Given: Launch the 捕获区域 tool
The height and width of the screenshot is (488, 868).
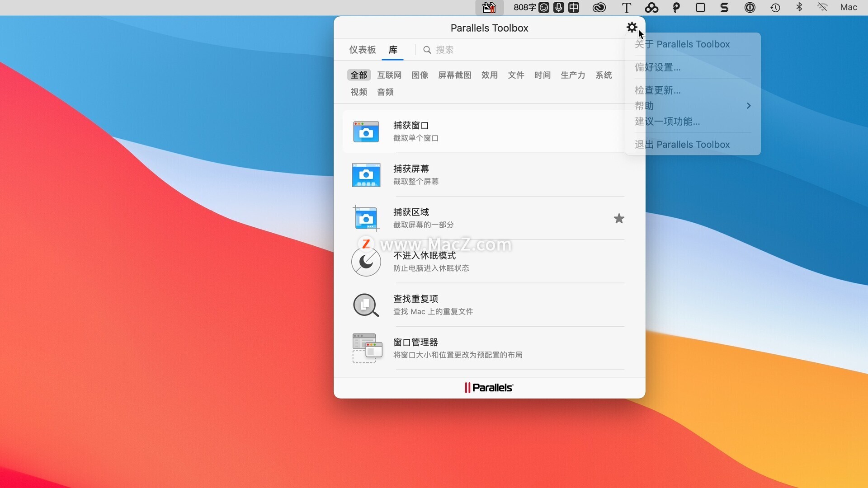Looking at the screenshot, I should 484,218.
